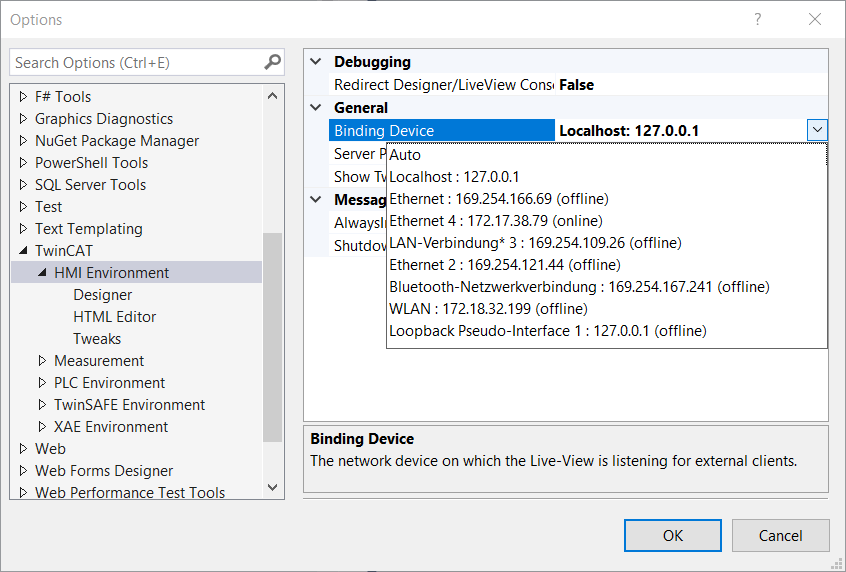Select the Binding Device property row
The image size is (846, 572).
441,131
